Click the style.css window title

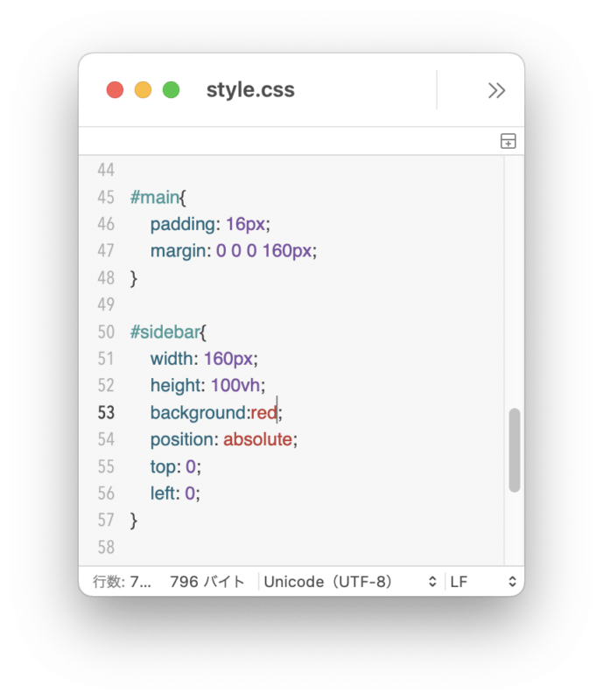(x=250, y=90)
